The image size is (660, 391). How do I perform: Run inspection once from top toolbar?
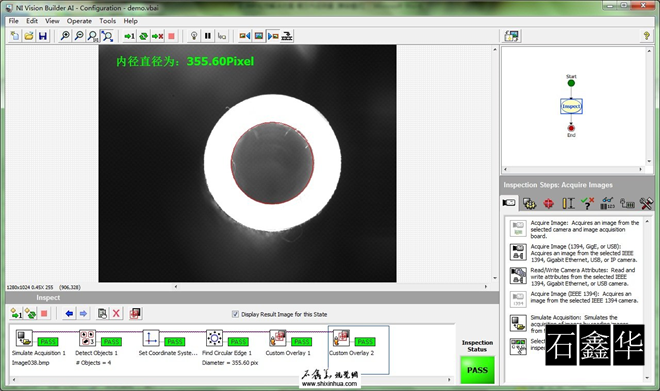(130, 36)
